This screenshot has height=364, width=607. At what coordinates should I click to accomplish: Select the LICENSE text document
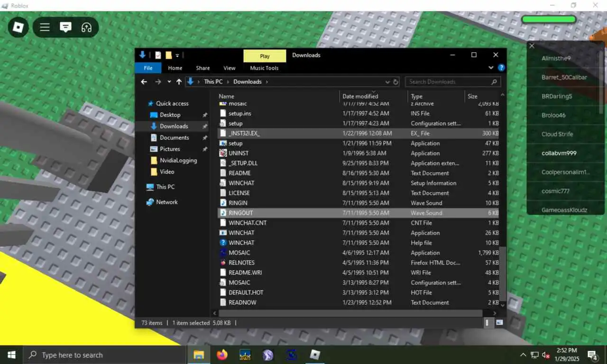tap(359, 193)
